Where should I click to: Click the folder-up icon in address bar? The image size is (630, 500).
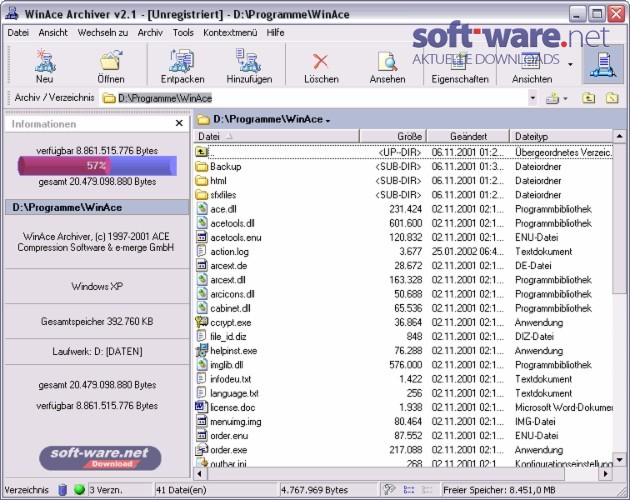(589, 98)
